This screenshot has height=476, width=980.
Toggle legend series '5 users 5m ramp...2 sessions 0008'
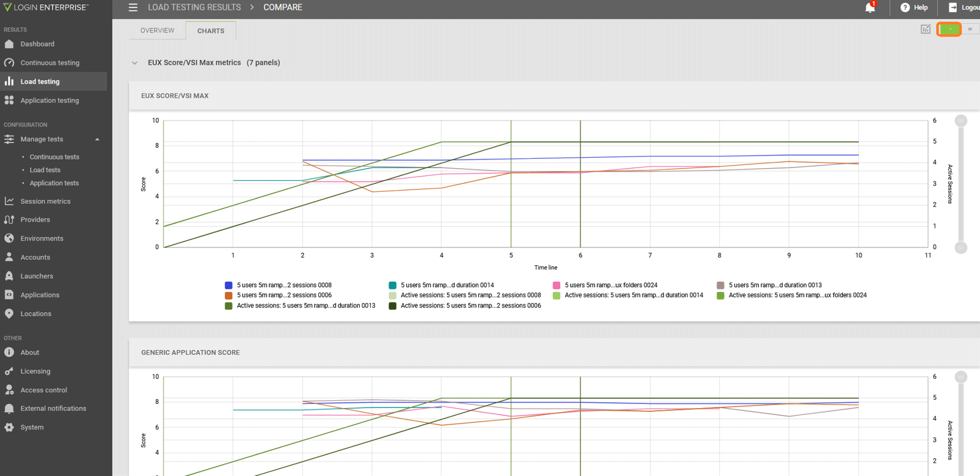(278, 285)
